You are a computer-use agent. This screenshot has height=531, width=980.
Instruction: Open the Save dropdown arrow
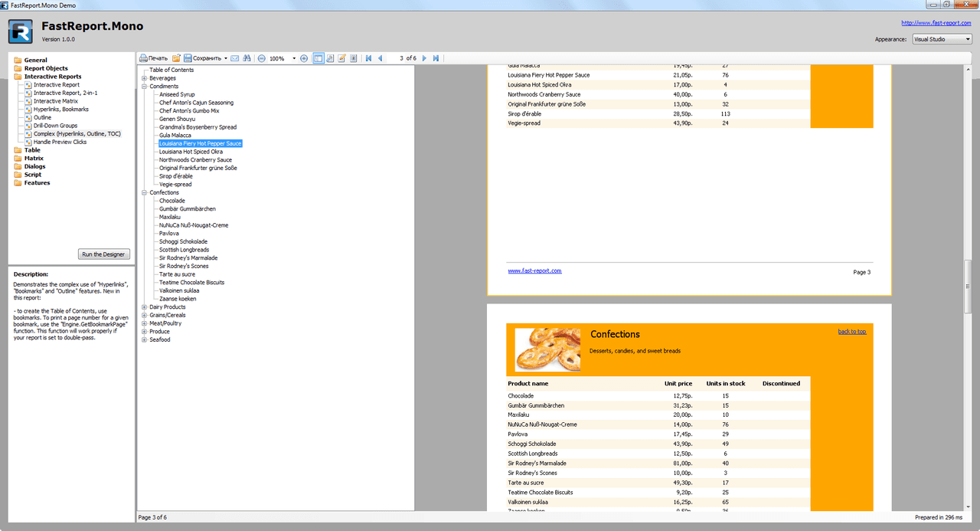(226, 58)
